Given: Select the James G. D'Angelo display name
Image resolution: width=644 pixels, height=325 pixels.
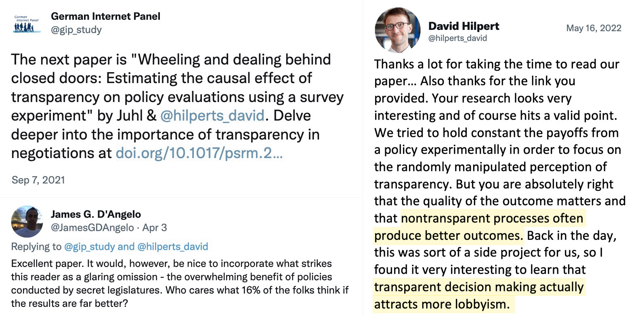Looking at the screenshot, I should click(x=96, y=214).
